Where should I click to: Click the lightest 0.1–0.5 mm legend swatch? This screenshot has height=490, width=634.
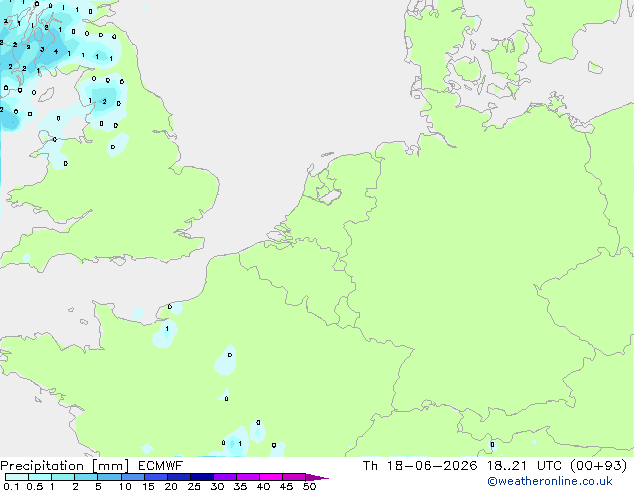17,477
